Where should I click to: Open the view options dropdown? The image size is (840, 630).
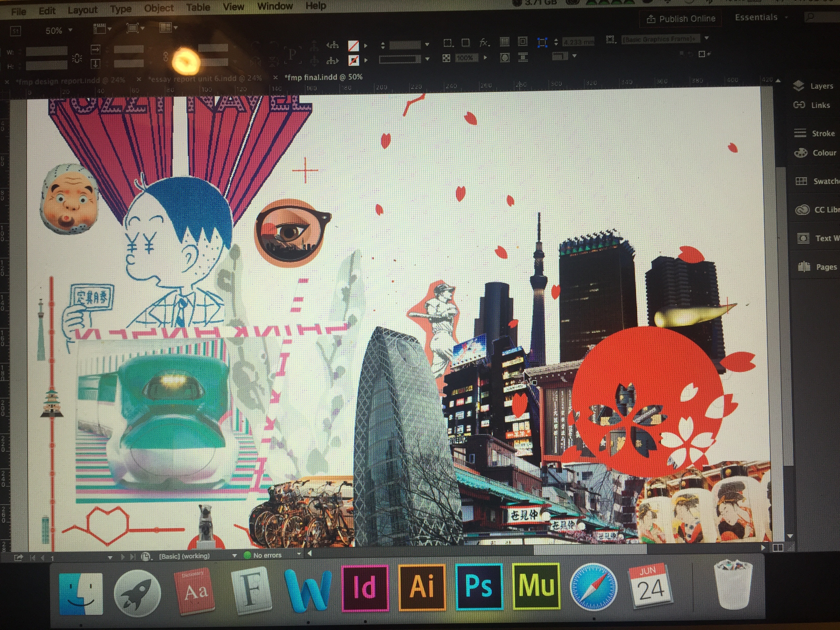[102, 29]
